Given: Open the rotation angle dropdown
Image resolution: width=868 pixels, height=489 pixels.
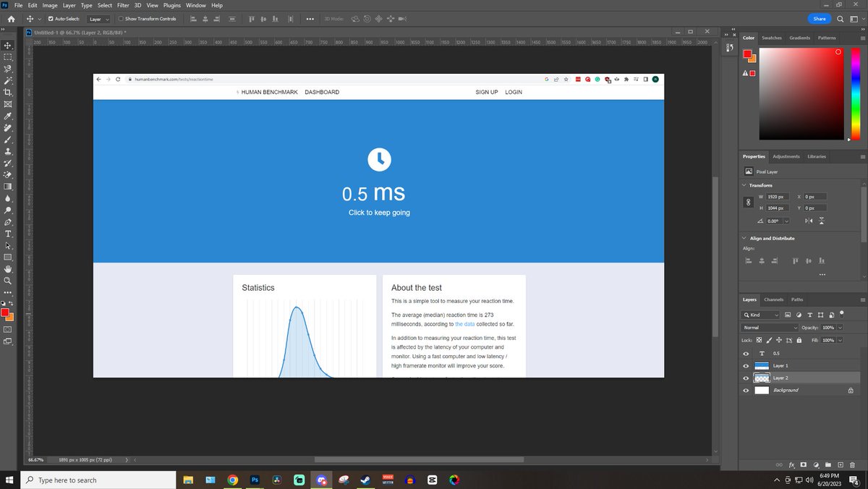Looking at the screenshot, I should [786, 221].
